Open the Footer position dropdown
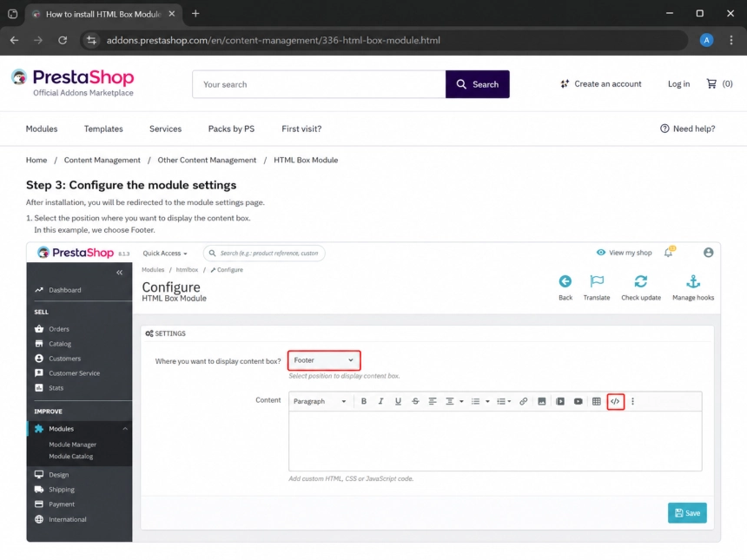The height and width of the screenshot is (560, 747). point(324,360)
